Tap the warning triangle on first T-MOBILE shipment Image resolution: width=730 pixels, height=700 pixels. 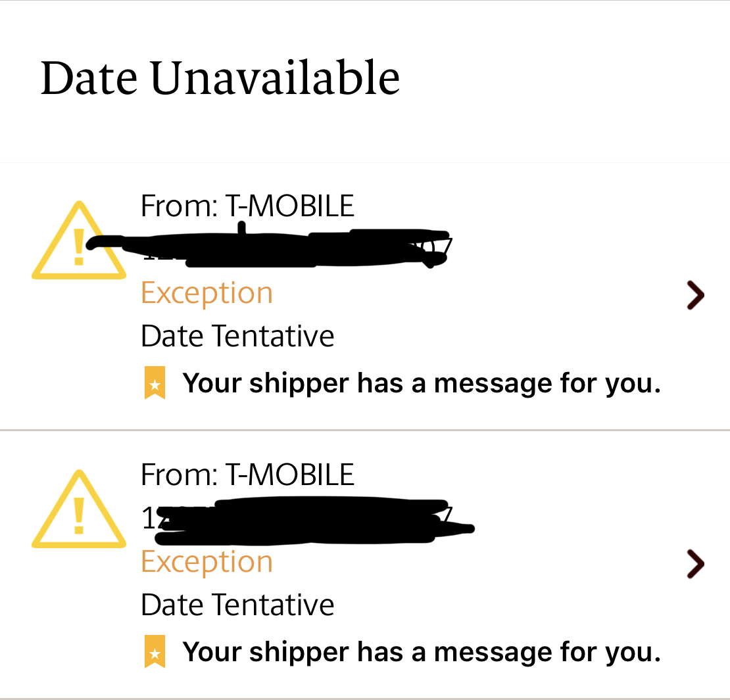click(x=79, y=240)
